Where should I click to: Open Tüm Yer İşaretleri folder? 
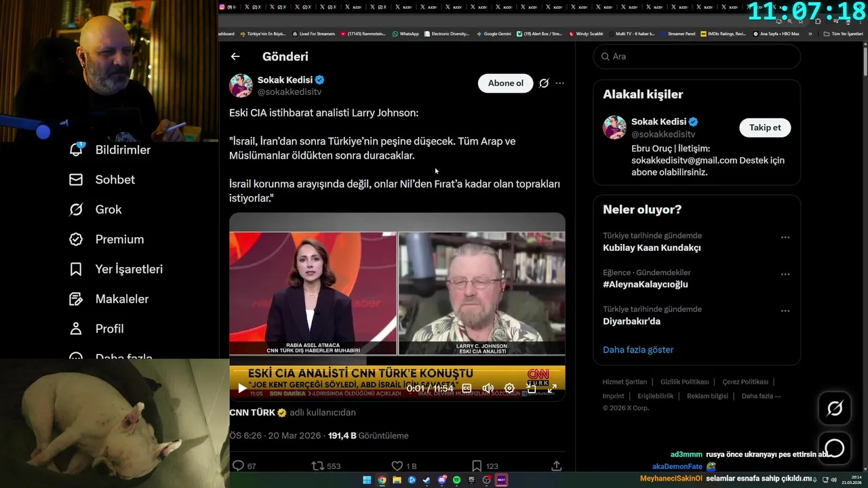click(x=843, y=34)
